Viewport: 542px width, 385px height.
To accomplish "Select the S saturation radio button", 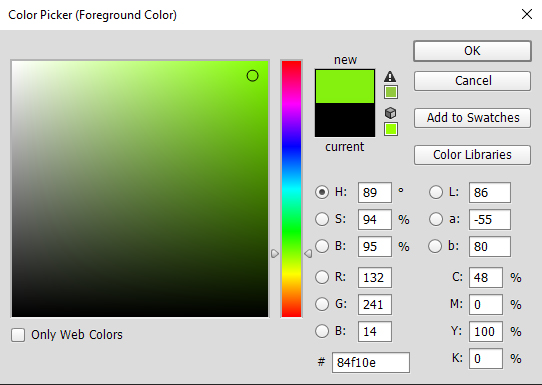I will pos(322,219).
